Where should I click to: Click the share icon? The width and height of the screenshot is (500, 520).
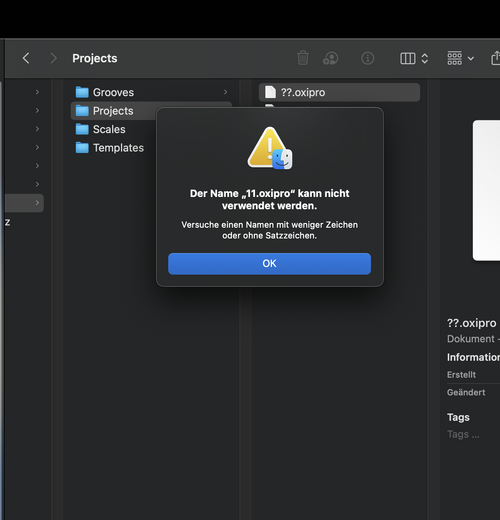click(x=495, y=58)
